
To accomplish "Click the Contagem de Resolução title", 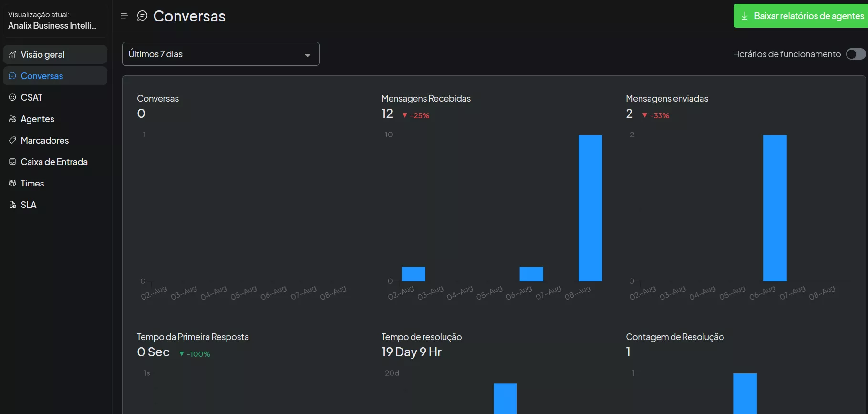I will 675,337.
